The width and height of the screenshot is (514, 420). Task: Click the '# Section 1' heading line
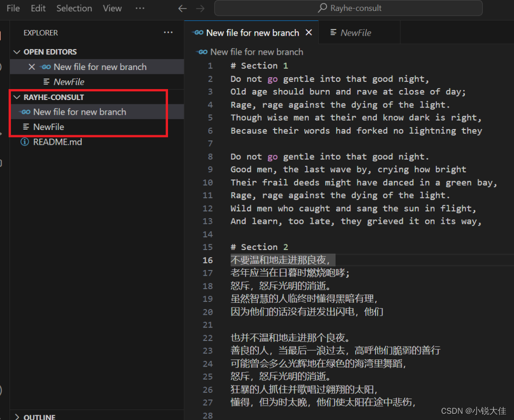pyautogui.click(x=259, y=66)
